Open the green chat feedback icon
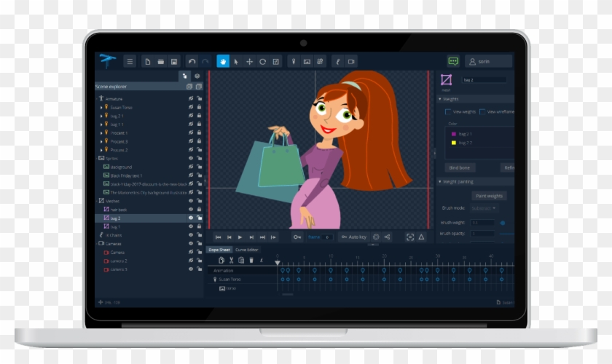 [x=453, y=61]
